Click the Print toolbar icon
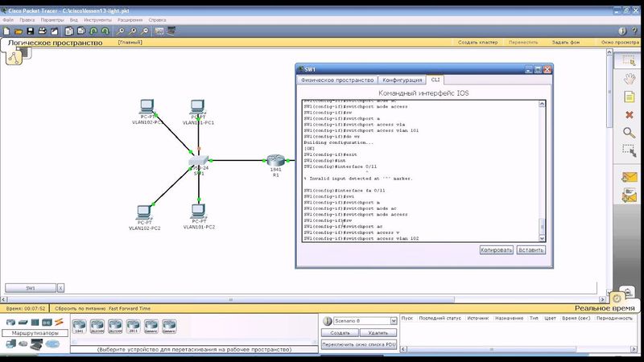Screen dimensions: 644x362 [x=43, y=31]
